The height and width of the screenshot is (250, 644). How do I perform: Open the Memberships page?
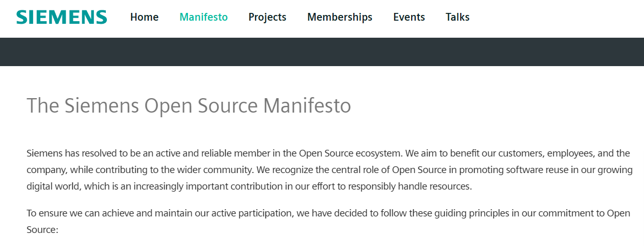pos(339,17)
